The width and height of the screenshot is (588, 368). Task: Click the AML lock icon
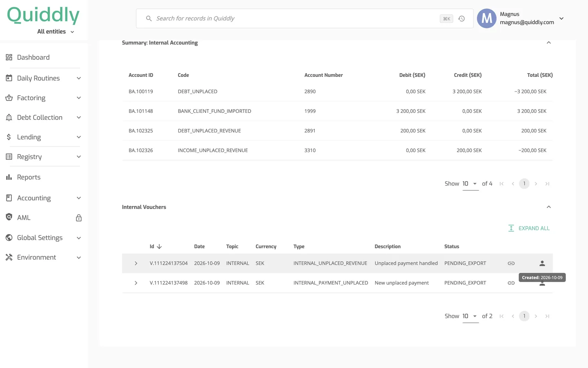tap(79, 218)
